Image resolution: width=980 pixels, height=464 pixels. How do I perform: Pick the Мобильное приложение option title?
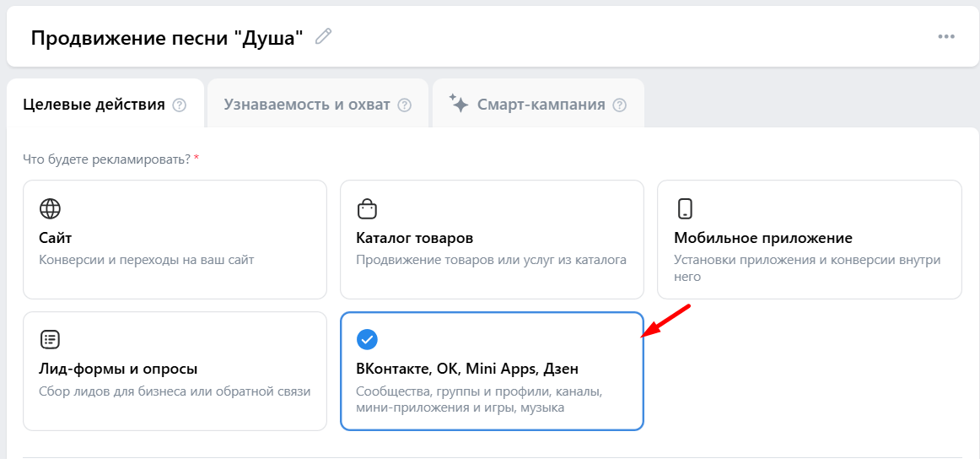point(762,238)
